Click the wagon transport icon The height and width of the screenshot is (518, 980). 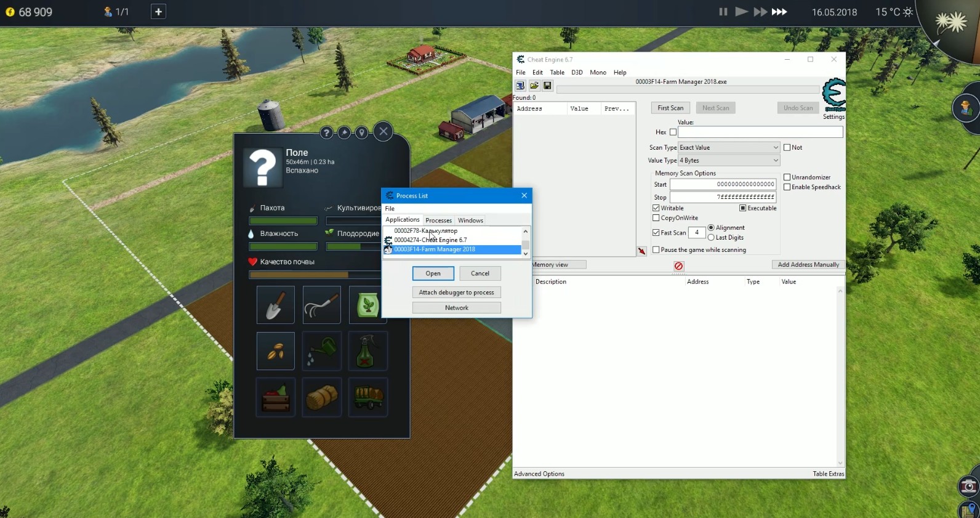point(367,397)
